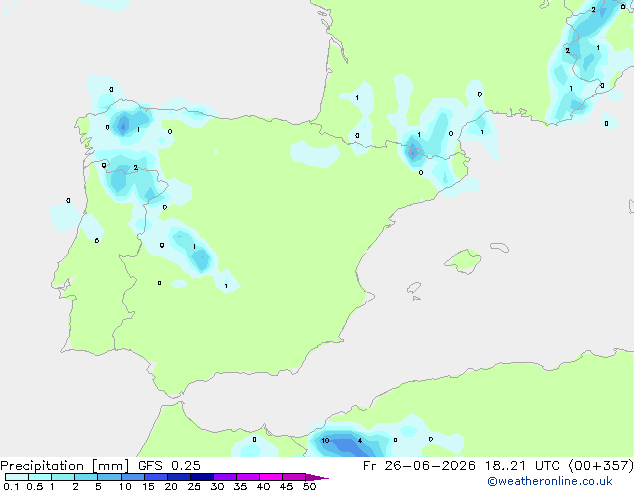634x490 pixels.
Task: Click the forecast date "Fr 26-06-2026"
Action: (419, 466)
